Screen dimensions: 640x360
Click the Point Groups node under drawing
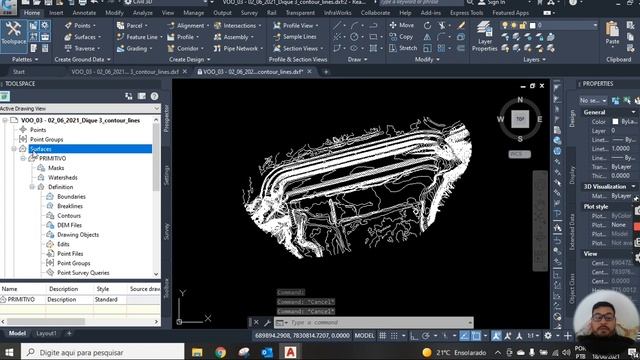point(47,140)
